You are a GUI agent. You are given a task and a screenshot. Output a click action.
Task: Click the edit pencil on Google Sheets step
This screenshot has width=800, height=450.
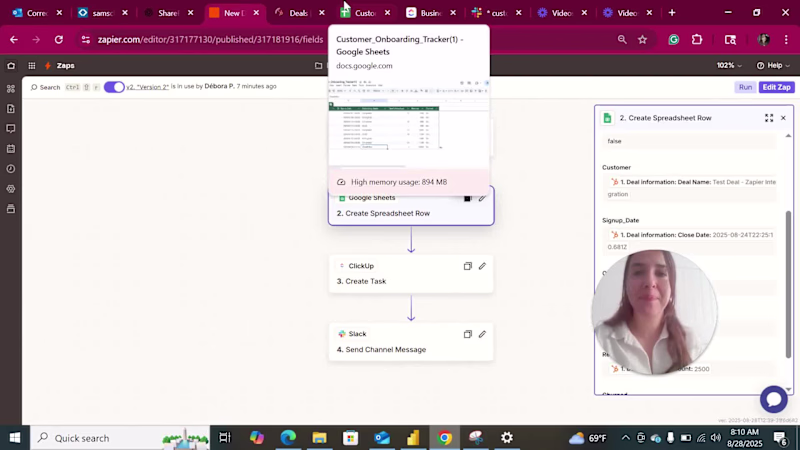[x=482, y=198]
